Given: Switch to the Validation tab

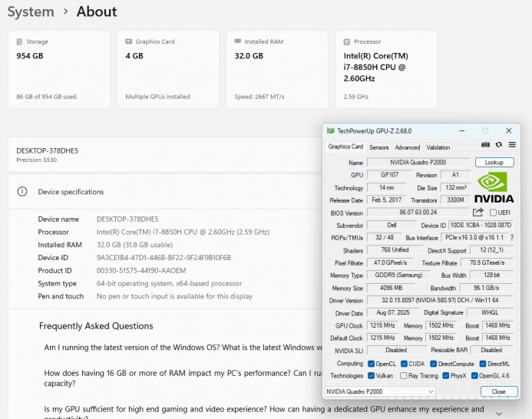Looking at the screenshot, I should point(438,147).
